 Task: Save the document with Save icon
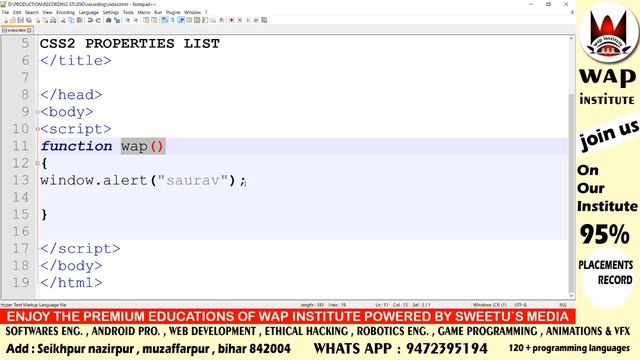(20, 20)
